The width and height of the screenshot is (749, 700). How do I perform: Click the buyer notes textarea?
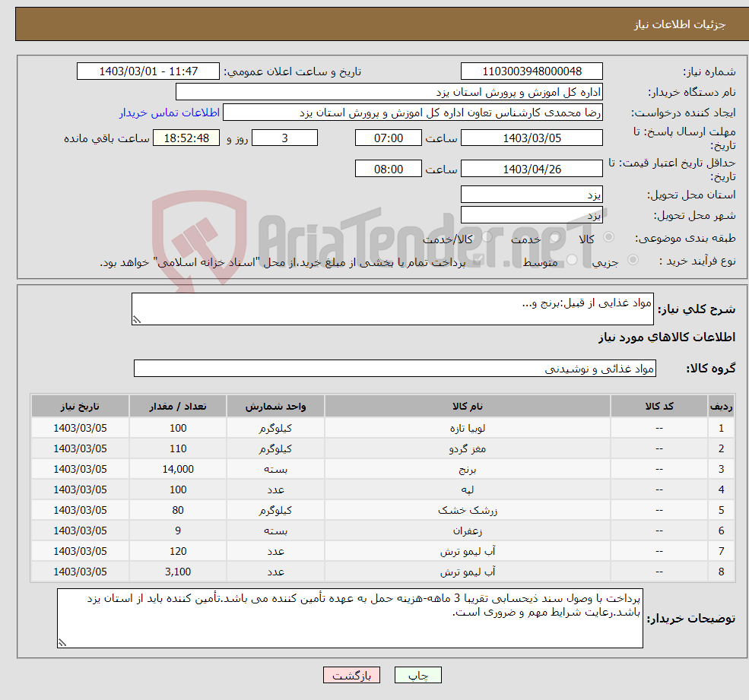[x=350, y=619]
